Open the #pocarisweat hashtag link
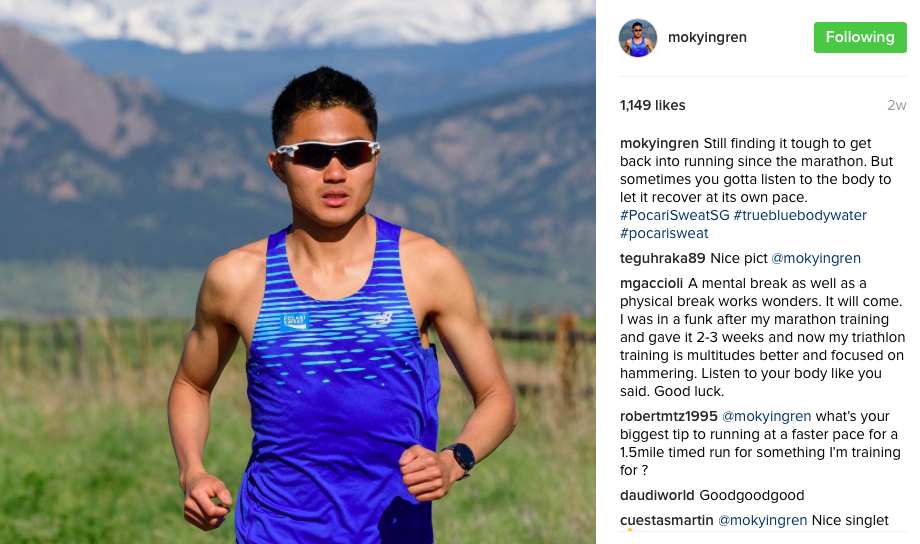920x544 pixels. coord(664,233)
